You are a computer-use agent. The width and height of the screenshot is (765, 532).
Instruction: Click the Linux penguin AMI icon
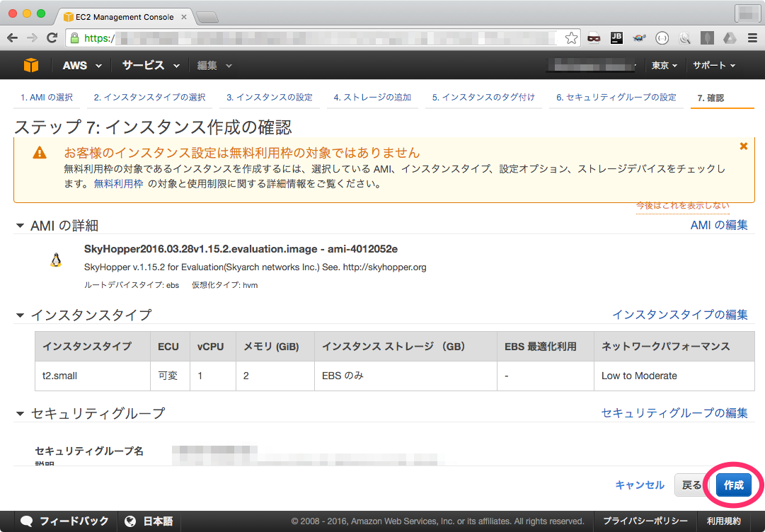[x=56, y=260]
